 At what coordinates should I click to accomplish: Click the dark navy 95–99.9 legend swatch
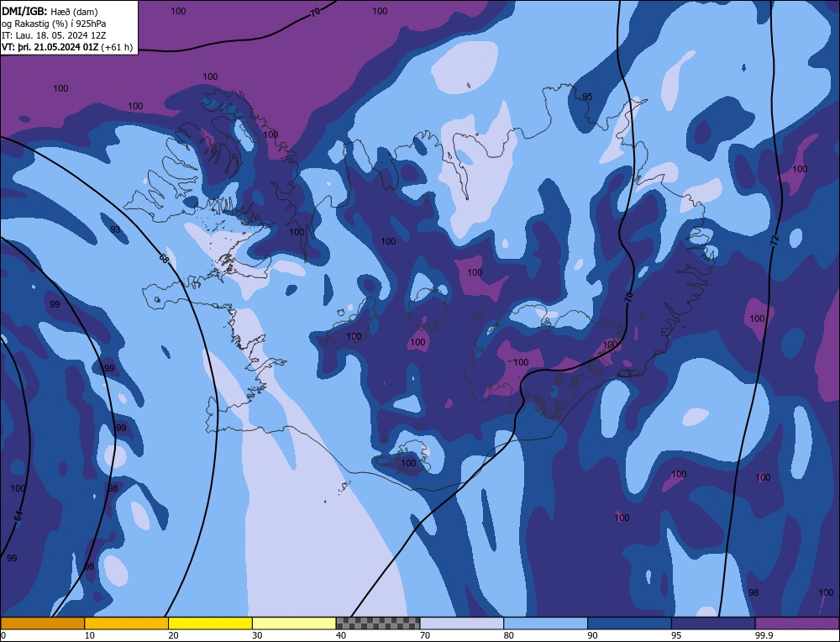[x=713, y=624]
